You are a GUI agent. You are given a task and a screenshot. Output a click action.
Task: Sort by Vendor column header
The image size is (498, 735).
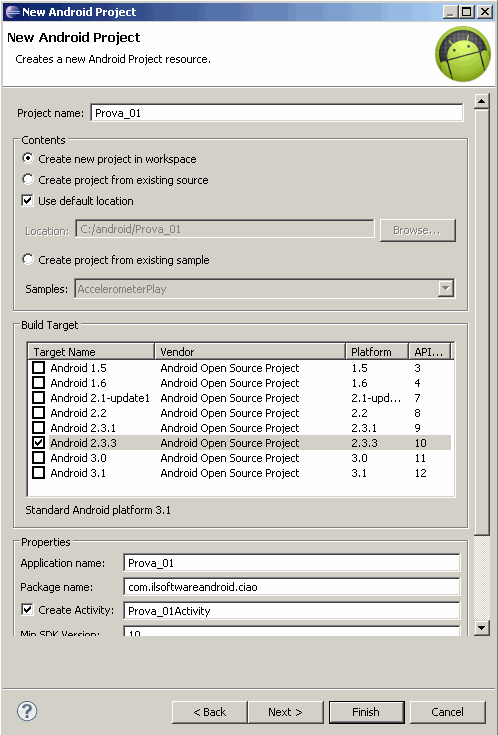(x=250, y=352)
